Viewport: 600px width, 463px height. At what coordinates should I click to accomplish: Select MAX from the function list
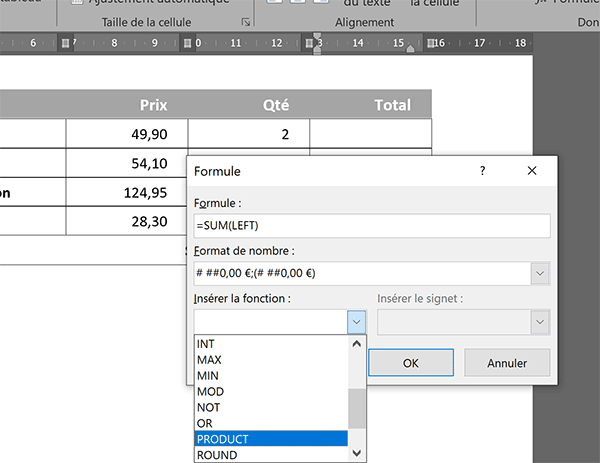click(271, 360)
